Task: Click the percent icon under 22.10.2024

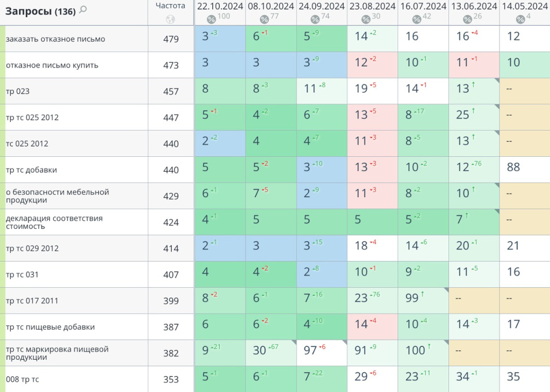Action: tap(213, 19)
